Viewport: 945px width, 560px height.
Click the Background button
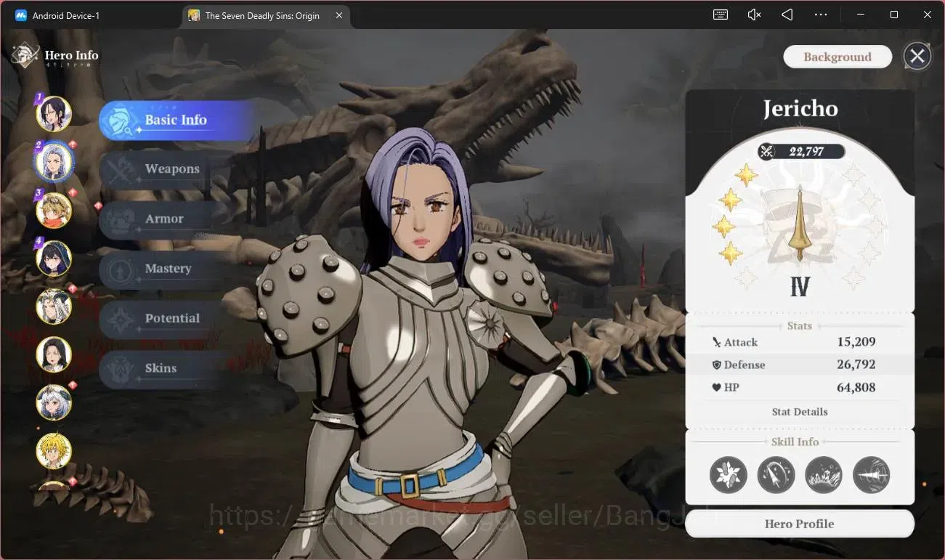pos(837,57)
